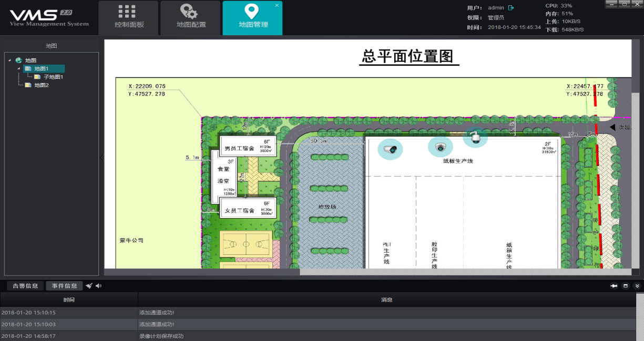Click the clear messages broom icon
This screenshot has width=644, height=341.
[x=89, y=286]
